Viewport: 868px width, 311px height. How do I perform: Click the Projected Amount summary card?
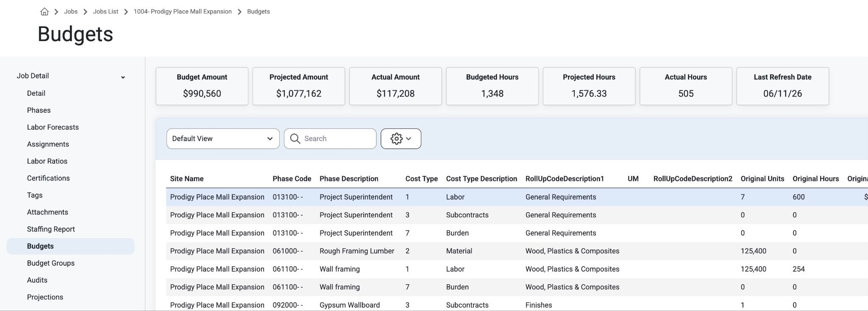[299, 86]
